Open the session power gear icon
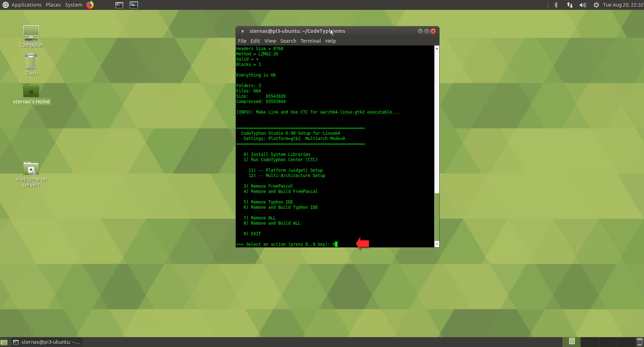Image resolution: width=644 pixels, height=347 pixels. (596, 5)
